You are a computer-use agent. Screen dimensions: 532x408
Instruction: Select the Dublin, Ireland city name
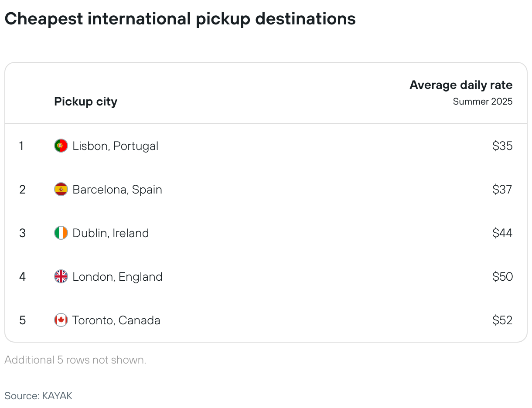point(111,233)
